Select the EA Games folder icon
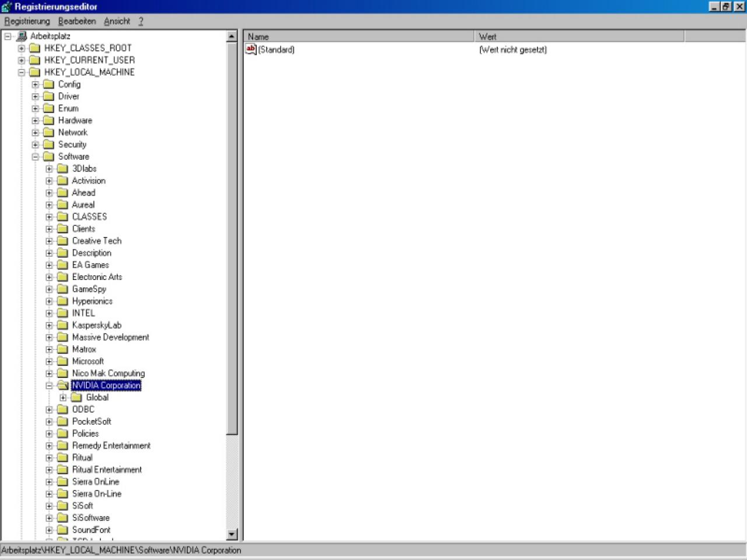 [x=63, y=265]
